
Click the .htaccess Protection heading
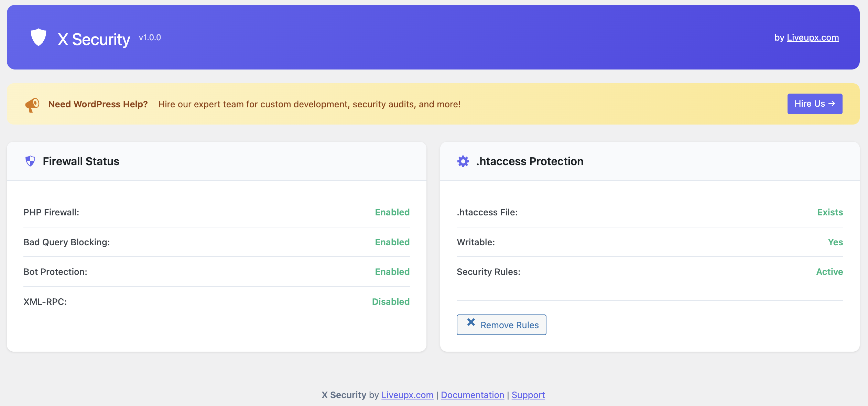coord(530,161)
